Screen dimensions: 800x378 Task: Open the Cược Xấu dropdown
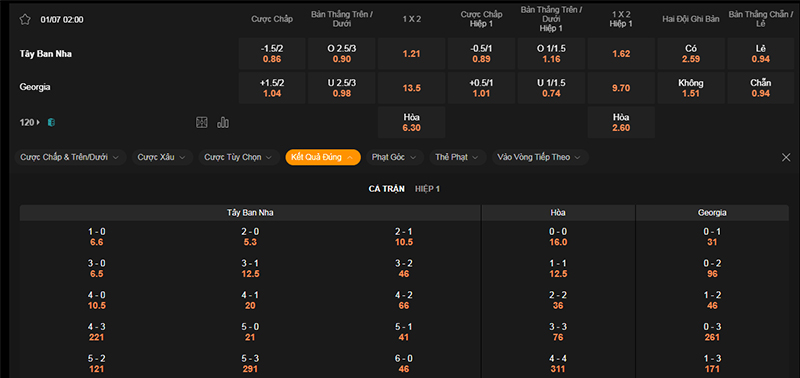tap(162, 157)
